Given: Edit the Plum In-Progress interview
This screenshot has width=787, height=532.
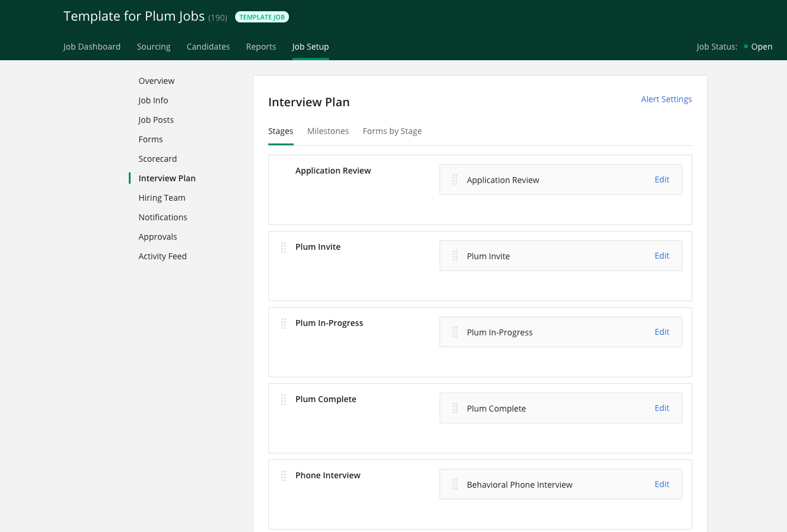Looking at the screenshot, I should (x=662, y=332).
